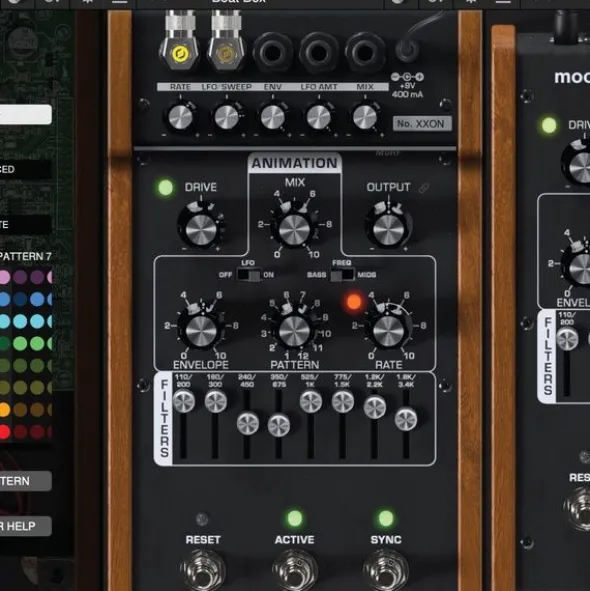Click the empty jack above the ENV label
Image resolution: width=590 pixels, height=591 pixels.
tap(273, 52)
